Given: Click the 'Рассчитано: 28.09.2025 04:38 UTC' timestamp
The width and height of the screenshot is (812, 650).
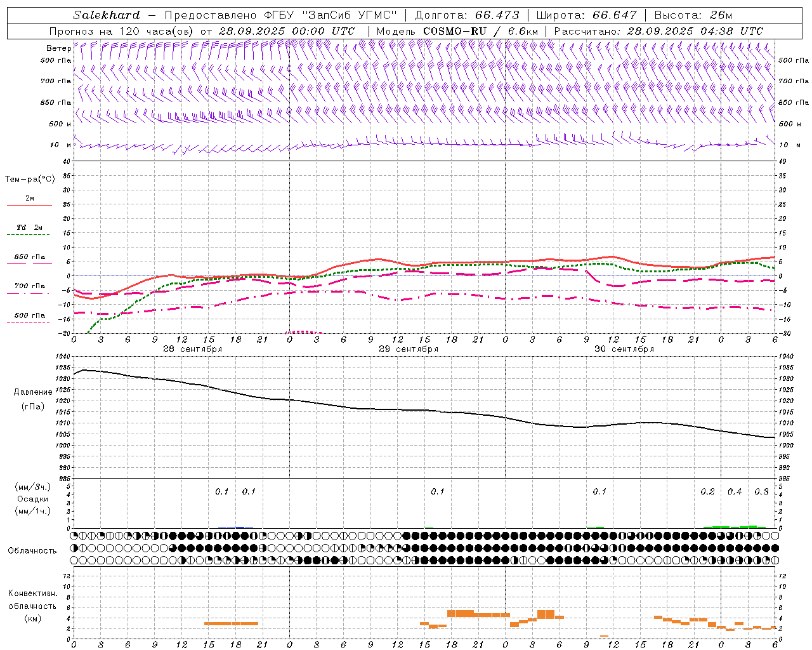Looking at the screenshot, I should (658, 31).
